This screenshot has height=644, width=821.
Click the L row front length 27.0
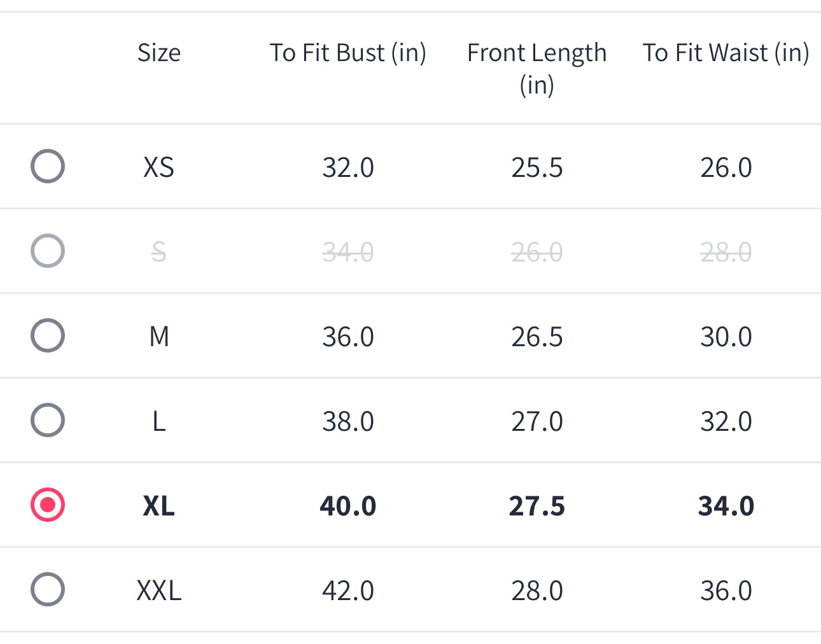[x=537, y=422]
